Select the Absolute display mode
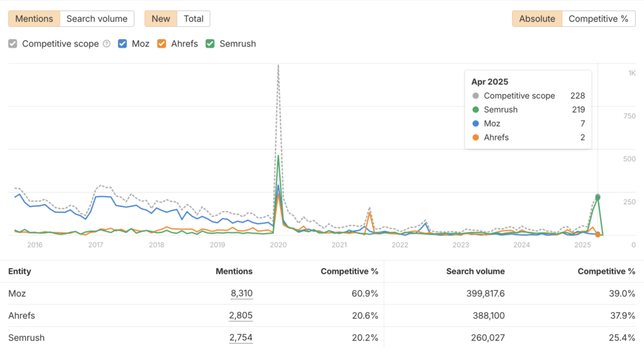 [537, 19]
